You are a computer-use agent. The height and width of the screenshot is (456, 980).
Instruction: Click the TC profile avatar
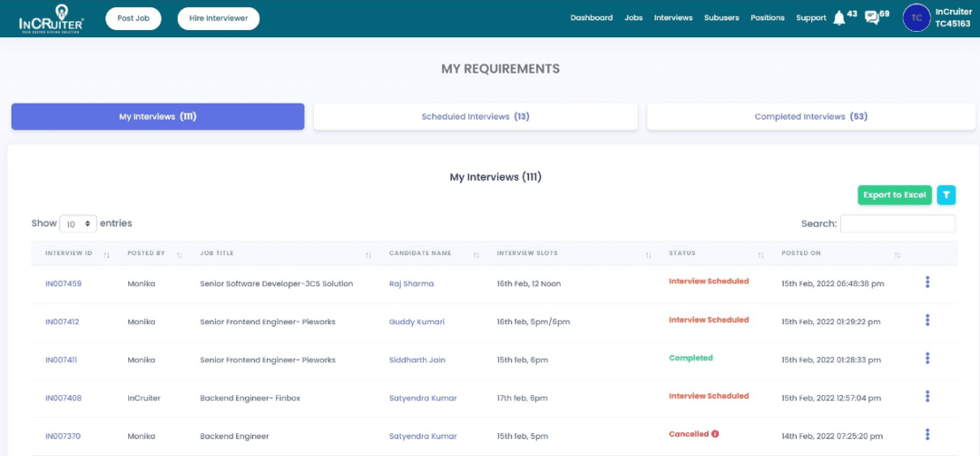916,18
